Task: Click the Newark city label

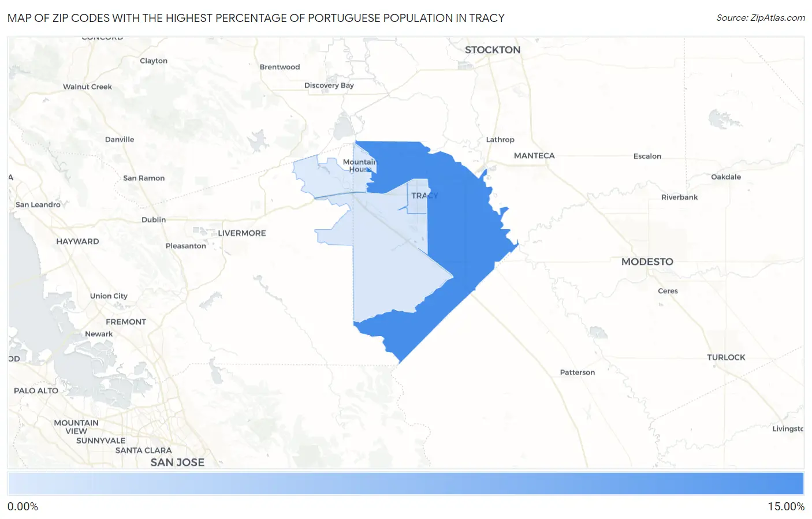Action: point(99,334)
